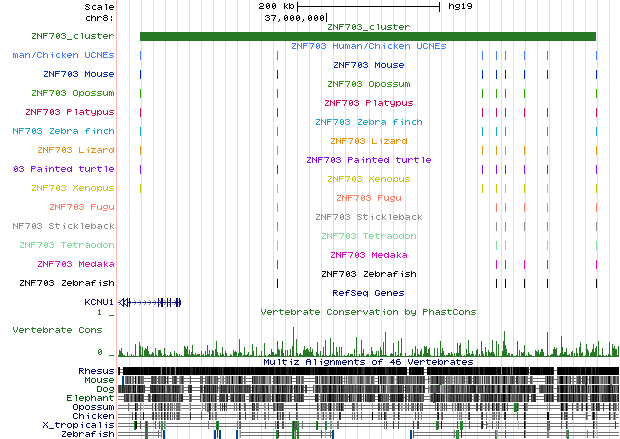The width and height of the screenshot is (620, 439).
Task: Select the KCNU1 gene name label
Action: 98,301
